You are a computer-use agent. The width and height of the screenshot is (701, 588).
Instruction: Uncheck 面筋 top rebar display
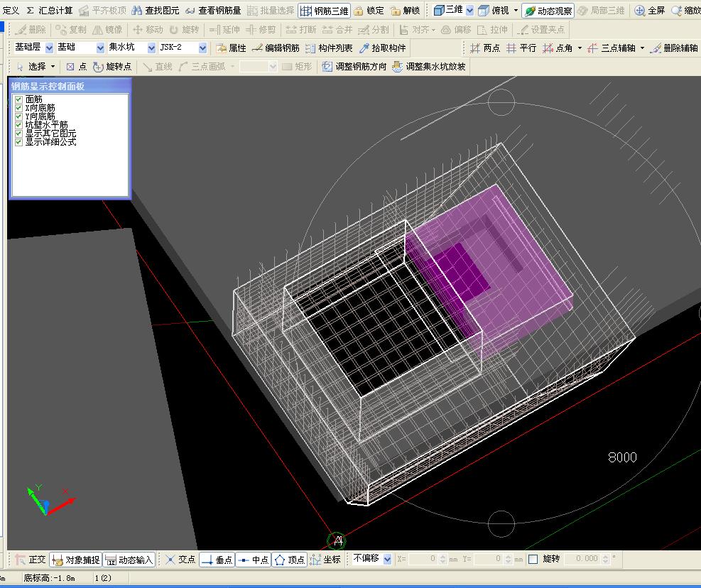[x=18, y=99]
